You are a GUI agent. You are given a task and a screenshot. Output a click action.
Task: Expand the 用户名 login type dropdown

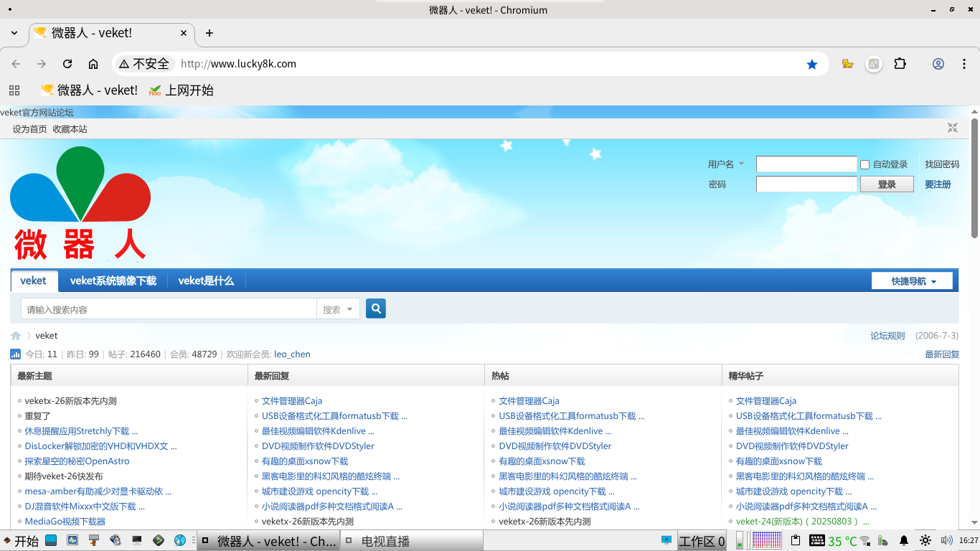[x=741, y=164]
